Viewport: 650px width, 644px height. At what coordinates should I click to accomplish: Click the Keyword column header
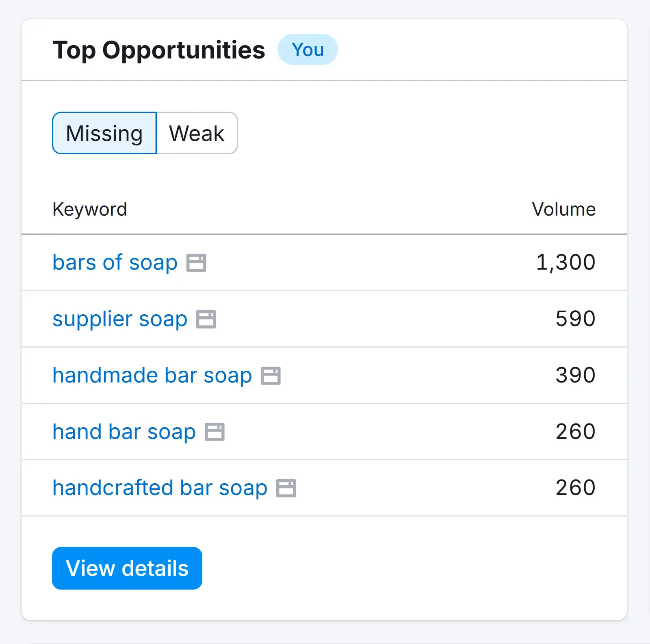pos(89,210)
